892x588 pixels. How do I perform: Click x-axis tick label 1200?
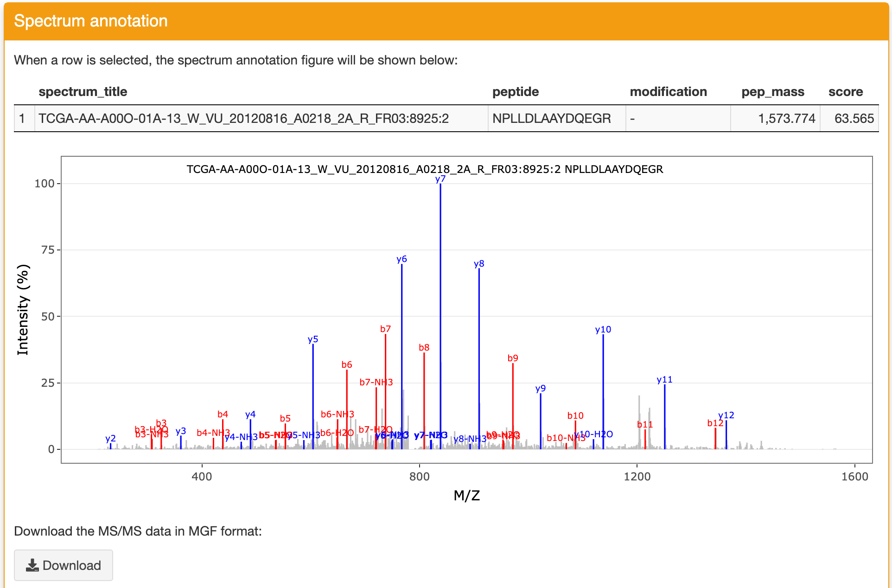coord(637,476)
